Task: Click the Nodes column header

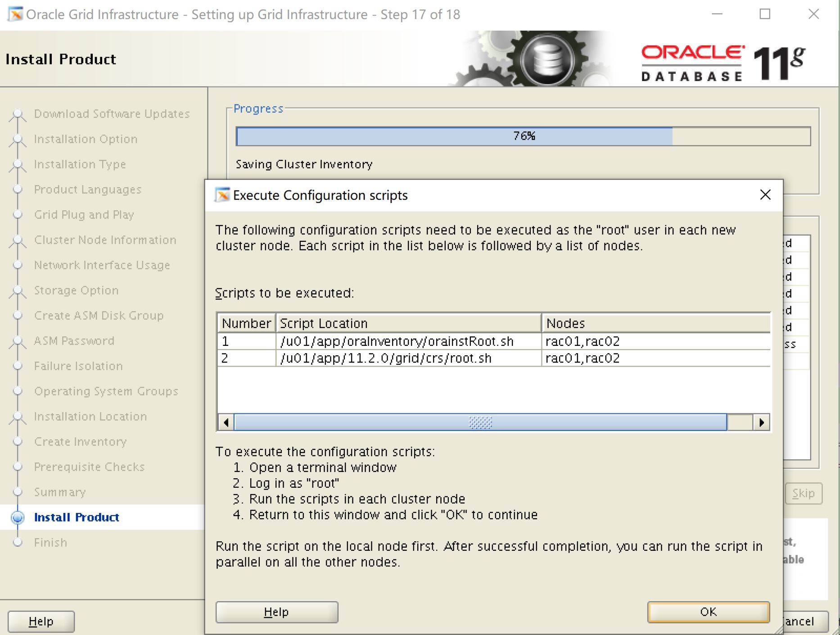Action: [656, 323]
